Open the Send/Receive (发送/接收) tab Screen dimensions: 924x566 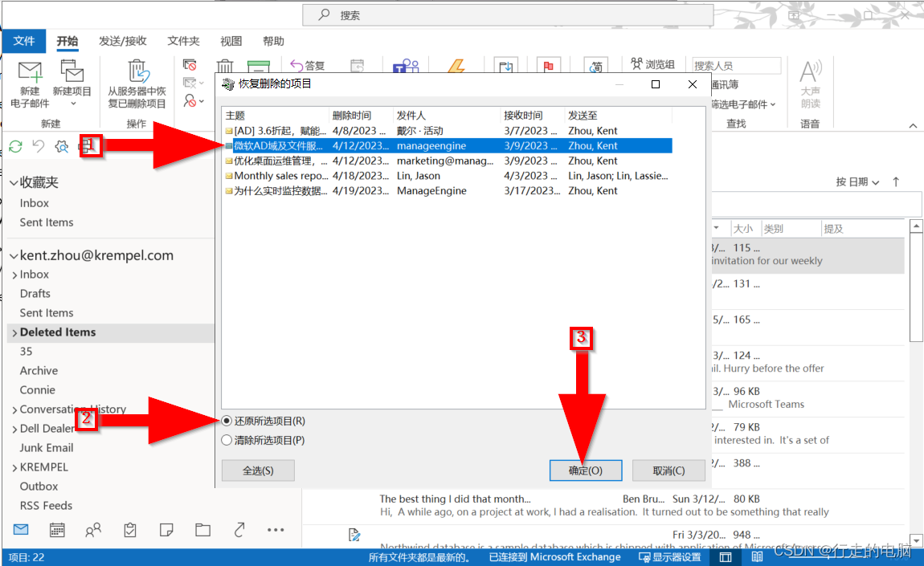(123, 41)
